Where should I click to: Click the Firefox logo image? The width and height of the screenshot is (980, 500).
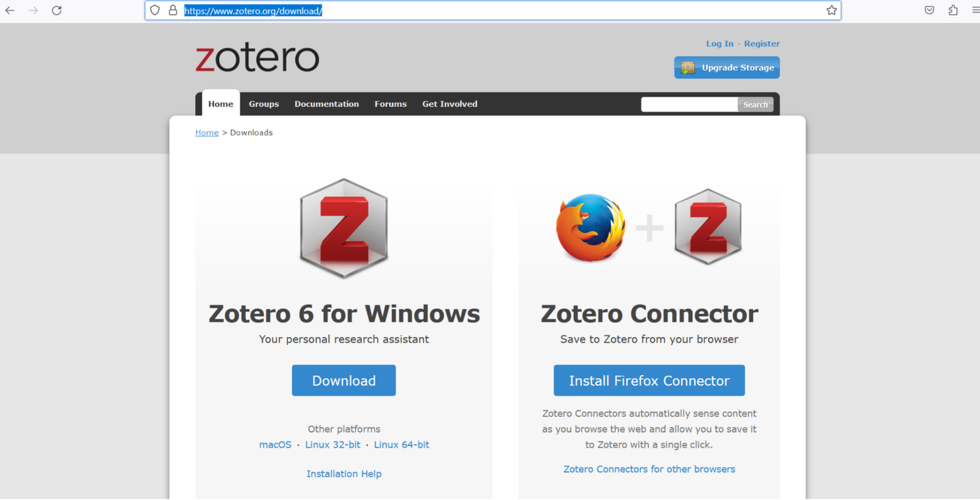(x=590, y=227)
